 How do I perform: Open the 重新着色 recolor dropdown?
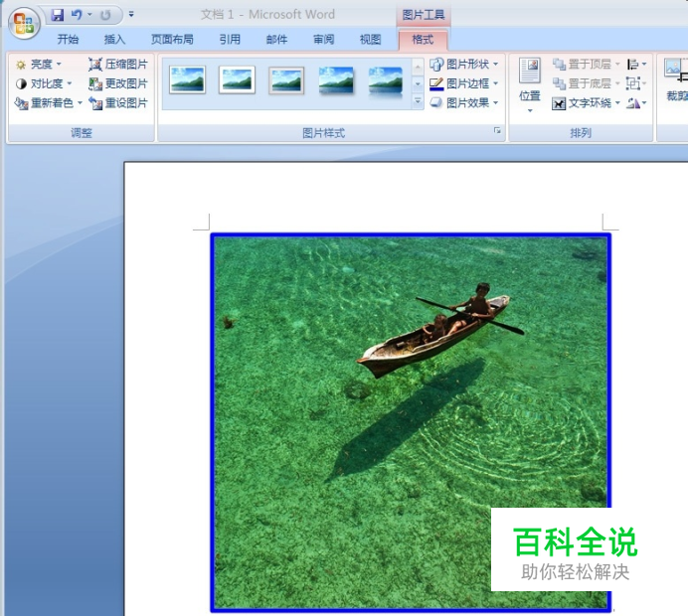(x=49, y=103)
